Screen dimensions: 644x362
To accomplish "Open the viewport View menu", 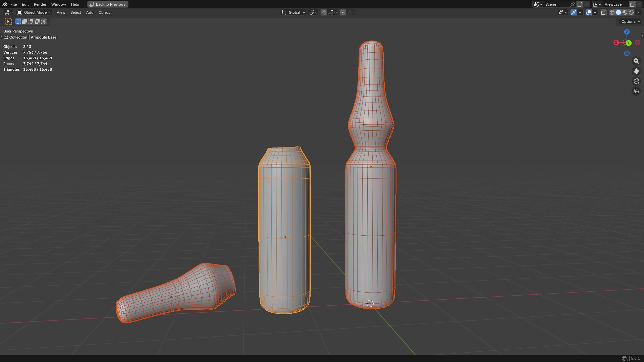I will click(x=61, y=12).
